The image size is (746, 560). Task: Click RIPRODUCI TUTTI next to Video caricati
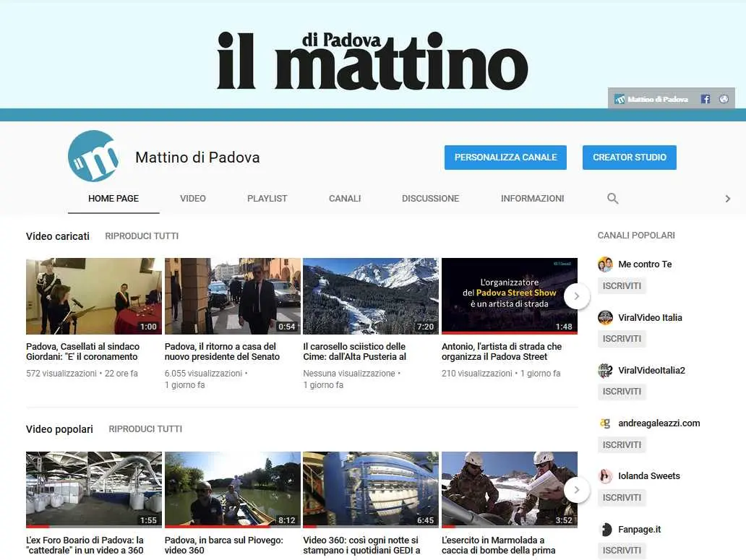point(142,236)
